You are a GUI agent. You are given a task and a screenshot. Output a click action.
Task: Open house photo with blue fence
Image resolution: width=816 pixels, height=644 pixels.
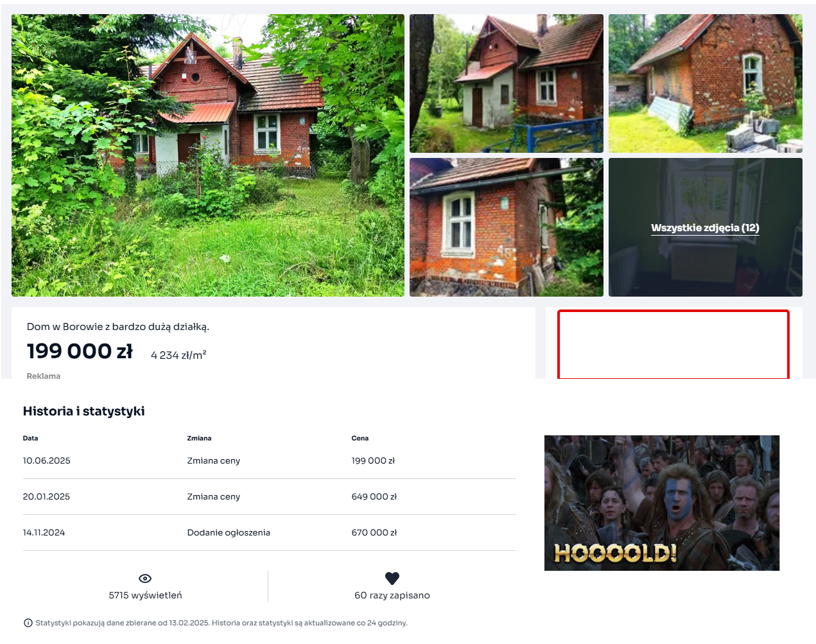point(507,83)
